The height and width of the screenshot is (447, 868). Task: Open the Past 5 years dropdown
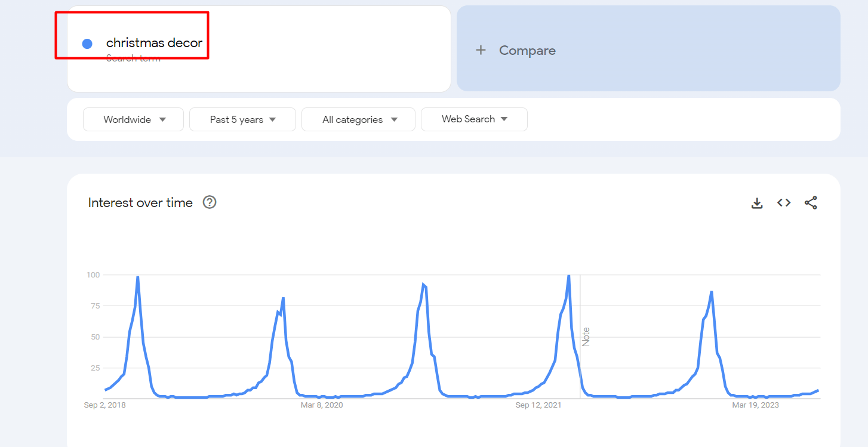pos(242,119)
